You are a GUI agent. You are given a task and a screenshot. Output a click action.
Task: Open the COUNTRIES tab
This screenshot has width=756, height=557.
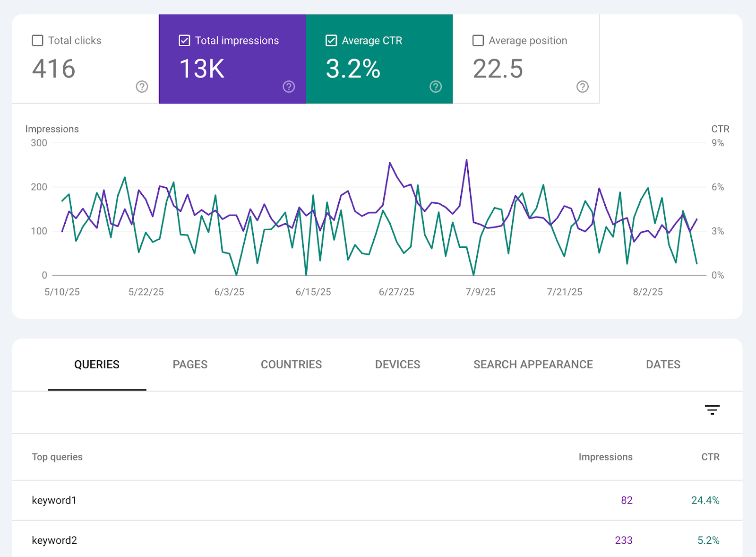coord(291,365)
